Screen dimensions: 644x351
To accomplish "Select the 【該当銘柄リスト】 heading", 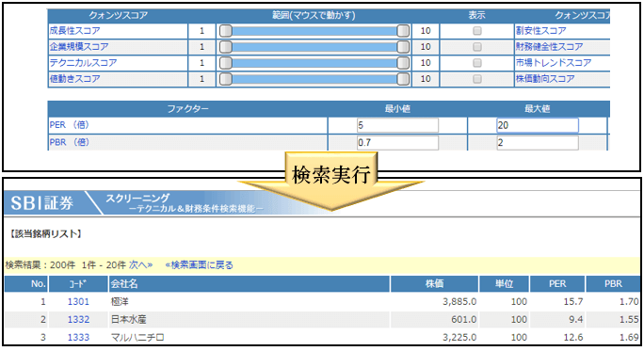I will (45, 234).
